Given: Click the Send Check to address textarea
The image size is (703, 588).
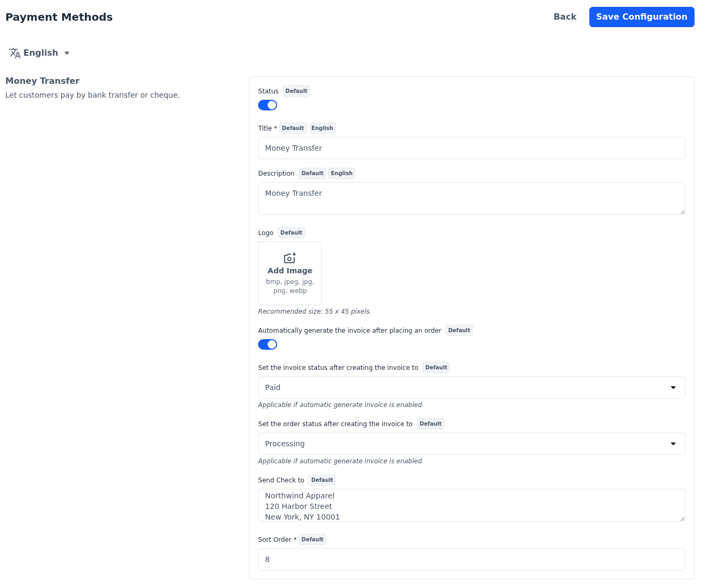Looking at the screenshot, I should coord(471,505).
